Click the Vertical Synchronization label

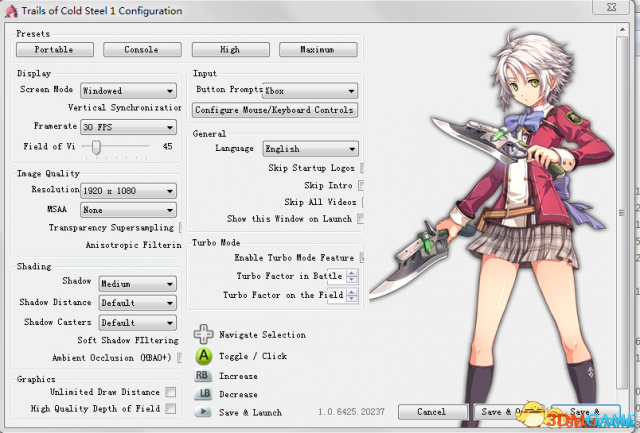click(124, 108)
